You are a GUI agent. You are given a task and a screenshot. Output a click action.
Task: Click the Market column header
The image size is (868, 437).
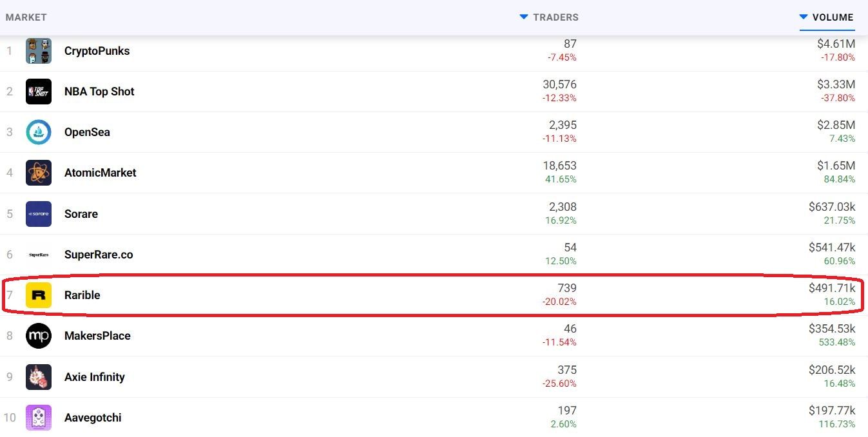[x=26, y=17]
